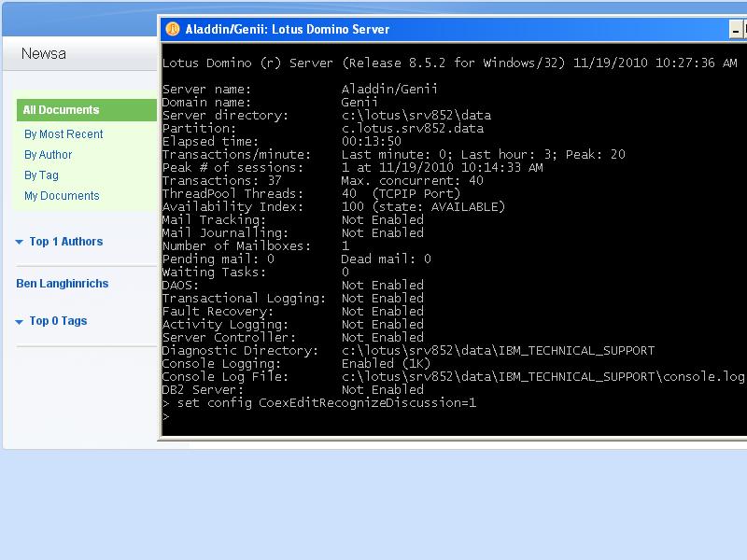Minimize the Lotus Domino Server console window
Image resolution: width=747 pixels, height=560 pixels.
click(737, 30)
